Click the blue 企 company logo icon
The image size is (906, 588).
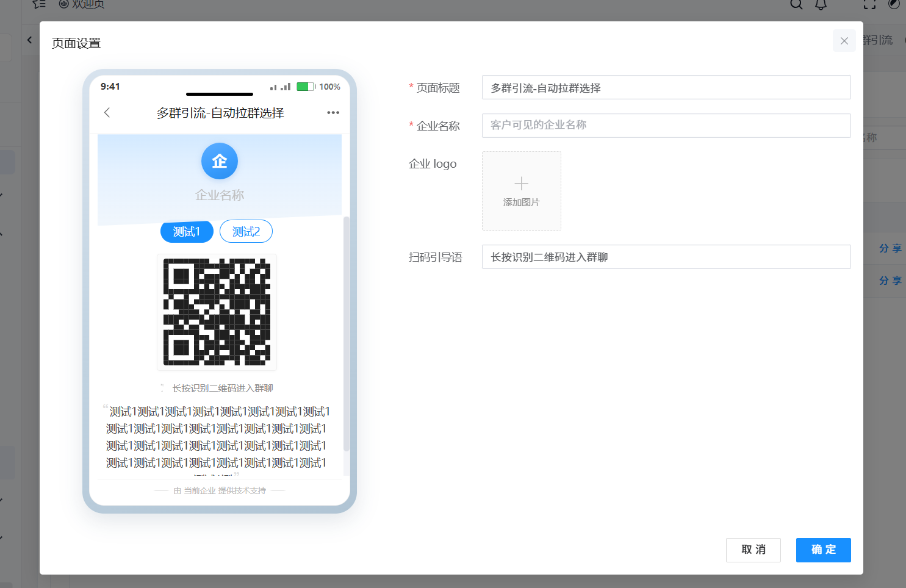pyautogui.click(x=220, y=161)
